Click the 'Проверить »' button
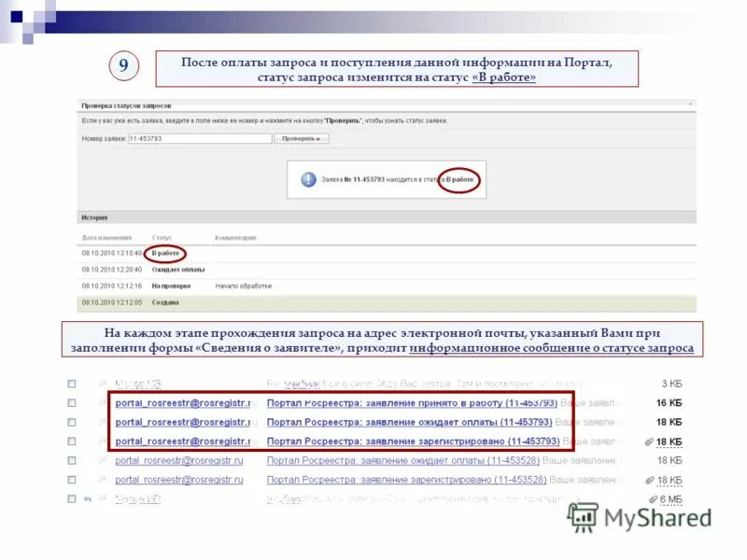Image resolution: width=747 pixels, height=560 pixels. 301,138
